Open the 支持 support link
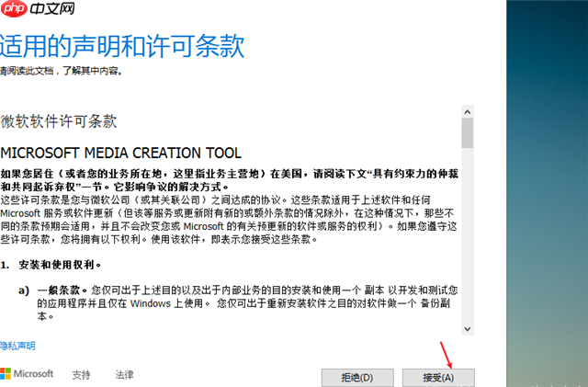The height and width of the screenshot is (387, 588). click(x=81, y=375)
